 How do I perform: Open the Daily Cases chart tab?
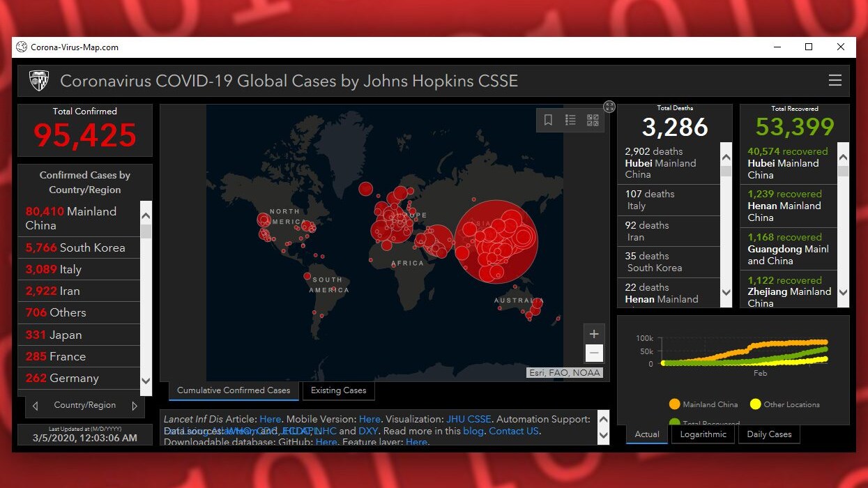click(x=769, y=434)
